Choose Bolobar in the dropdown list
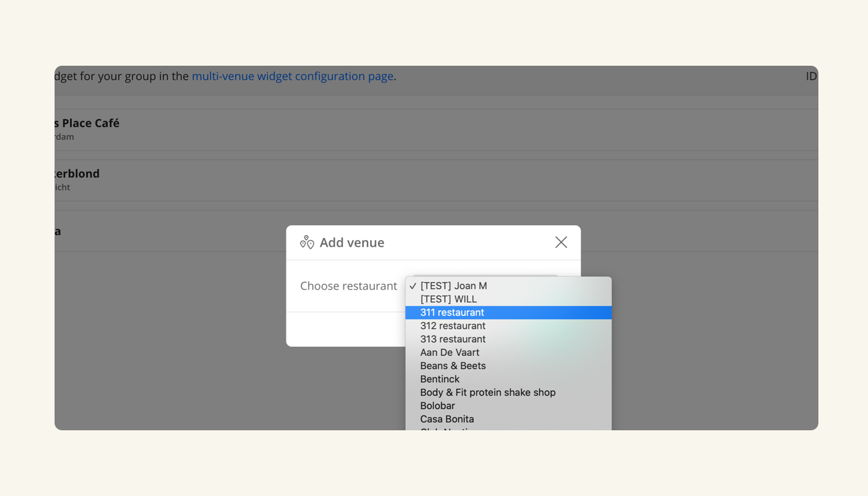The height and width of the screenshot is (496, 868). click(437, 406)
